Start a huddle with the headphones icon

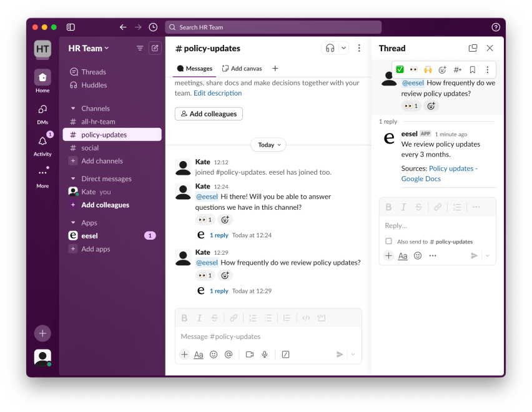click(x=330, y=48)
